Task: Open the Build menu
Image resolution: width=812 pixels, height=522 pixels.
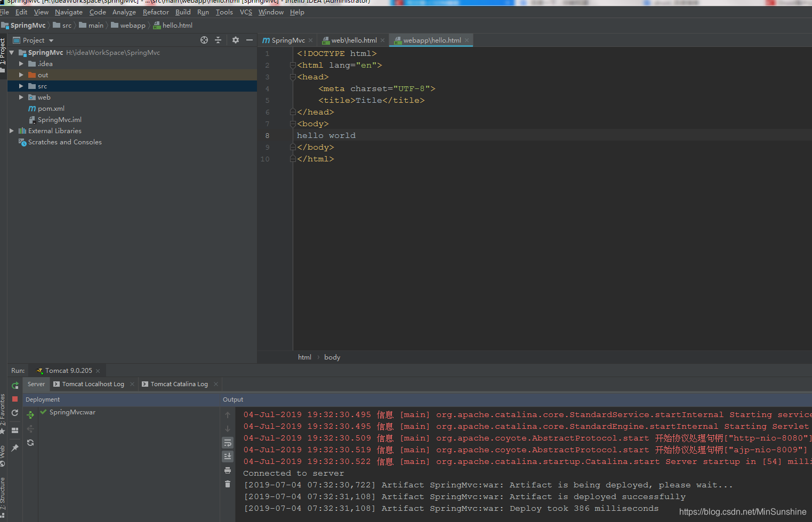Action: 183,12
